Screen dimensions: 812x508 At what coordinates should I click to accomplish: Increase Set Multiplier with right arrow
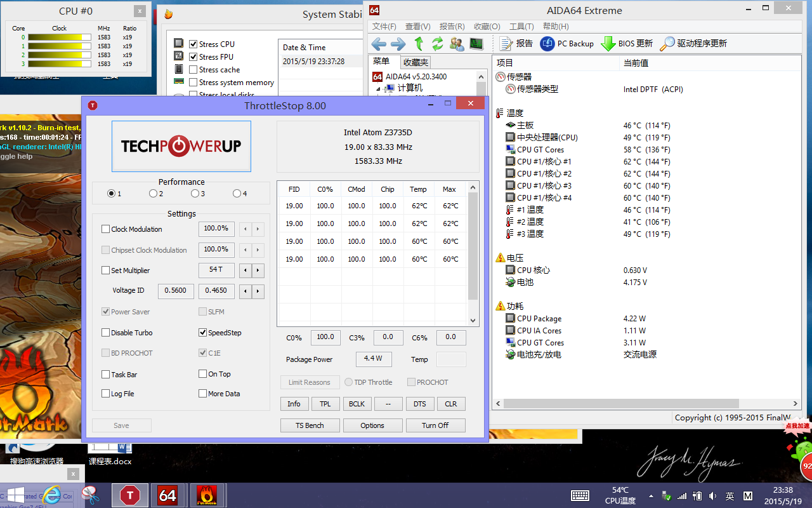coord(258,271)
